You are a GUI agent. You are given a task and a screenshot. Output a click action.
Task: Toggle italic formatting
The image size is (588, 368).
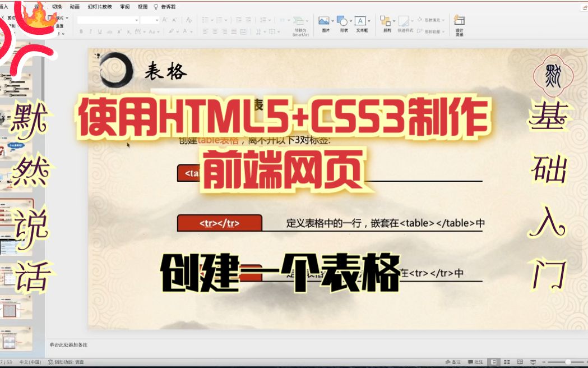[90, 31]
